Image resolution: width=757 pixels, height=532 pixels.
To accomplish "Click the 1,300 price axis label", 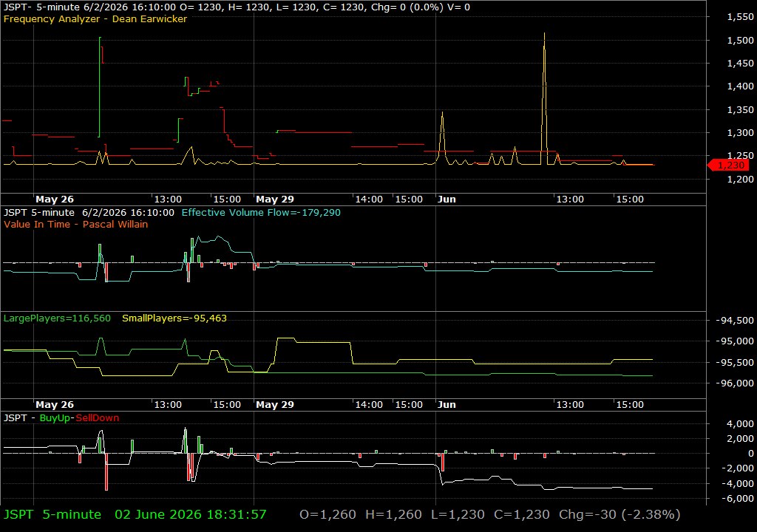I will click(x=740, y=133).
